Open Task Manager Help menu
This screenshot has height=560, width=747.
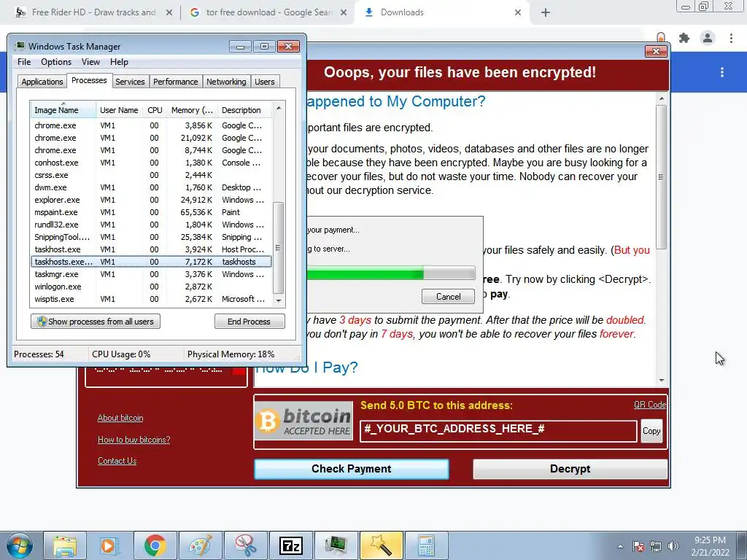coord(119,62)
